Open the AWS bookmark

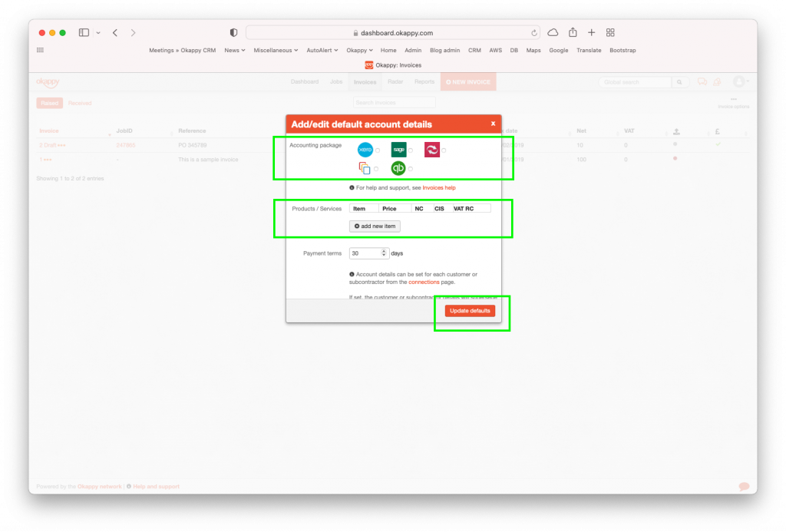(496, 50)
